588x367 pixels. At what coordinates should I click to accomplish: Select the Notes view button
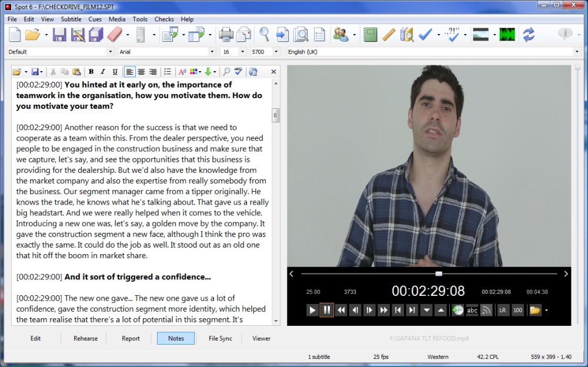[x=176, y=338]
